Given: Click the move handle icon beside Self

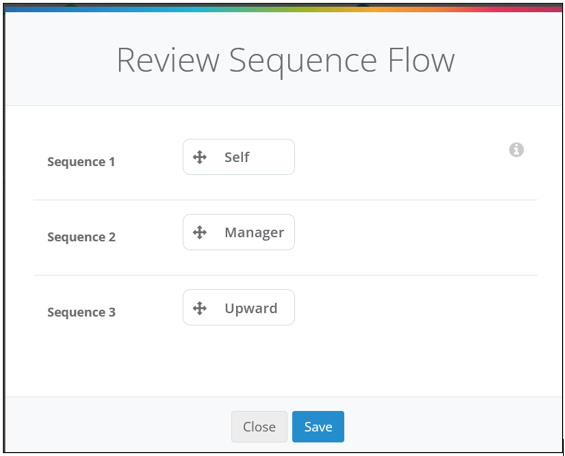Looking at the screenshot, I should pos(200,157).
